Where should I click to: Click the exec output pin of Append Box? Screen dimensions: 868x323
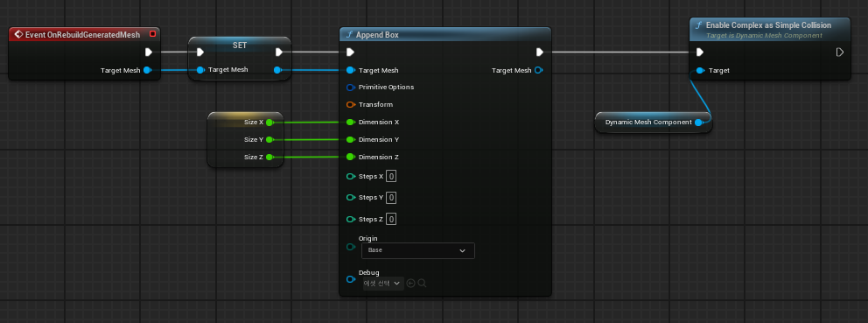click(x=540, y=52)
